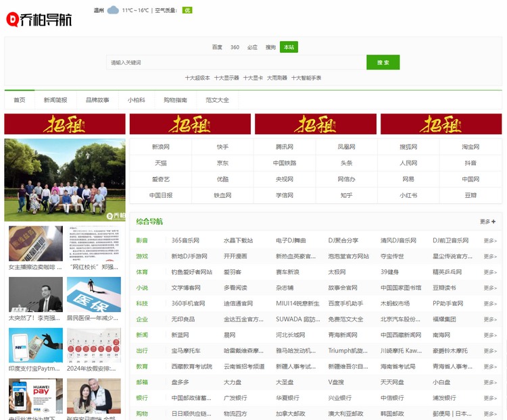Open 豆瓣 quick link
The height and width of the screenshot is (420, 507).
tap(470, 195)
